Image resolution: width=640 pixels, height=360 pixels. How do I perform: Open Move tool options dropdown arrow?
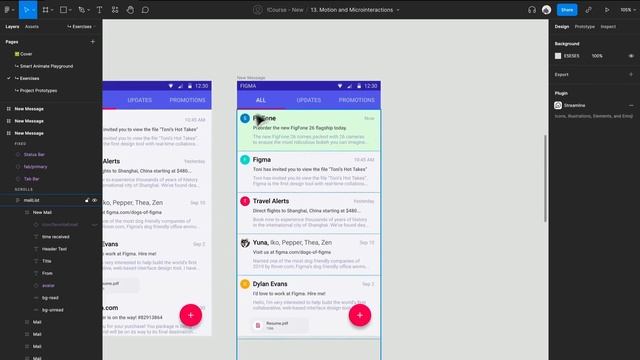[x=33, y=10]
